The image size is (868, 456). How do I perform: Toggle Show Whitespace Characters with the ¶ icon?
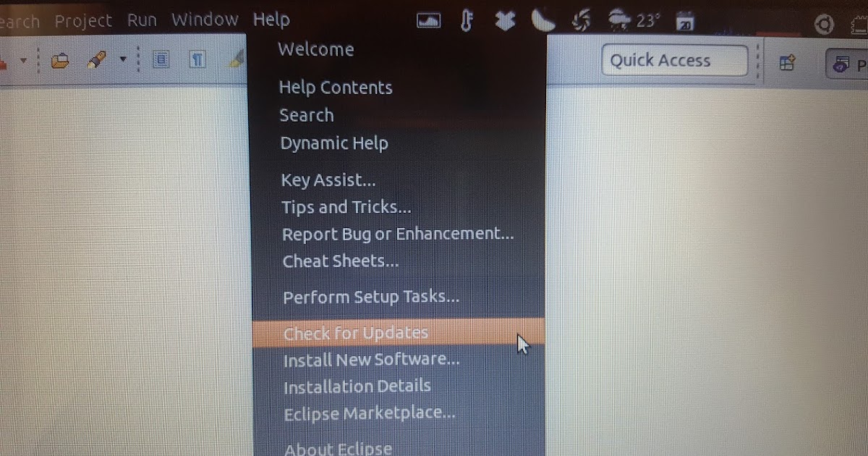click(x=197, y=60)
